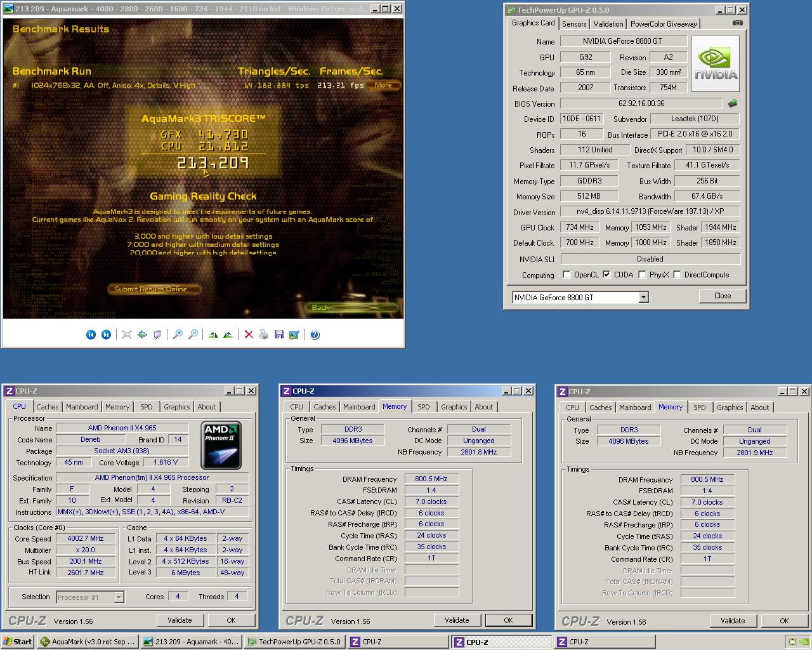The image size is (812, 650).
Task: Click Validate in left CPU-Z window
Action: tap(180, 620)
